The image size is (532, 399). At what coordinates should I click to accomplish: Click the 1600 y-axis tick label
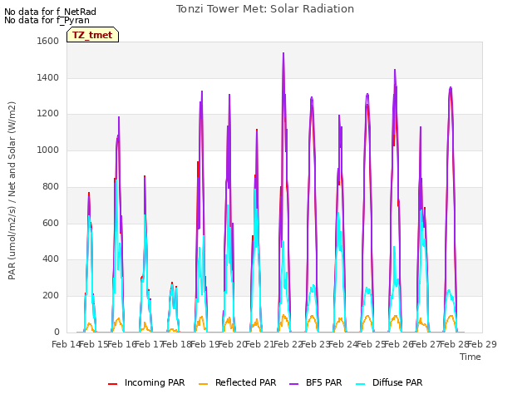point(48,41)
